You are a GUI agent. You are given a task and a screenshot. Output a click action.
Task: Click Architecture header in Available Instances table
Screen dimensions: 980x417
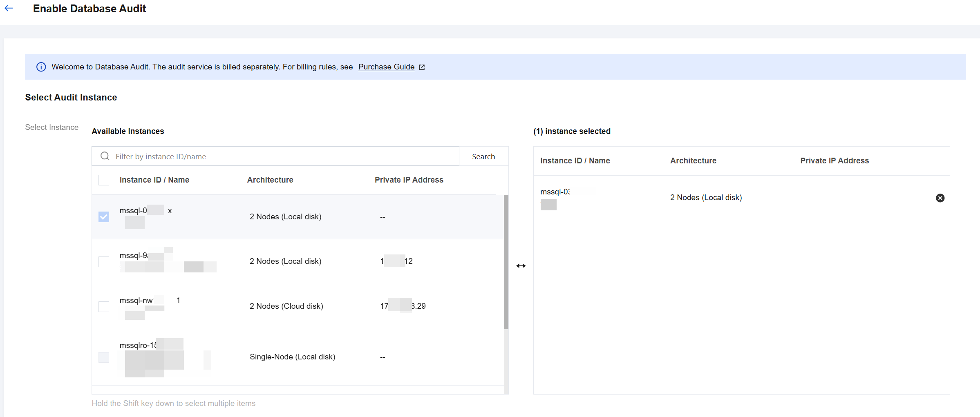coord(270,180)
